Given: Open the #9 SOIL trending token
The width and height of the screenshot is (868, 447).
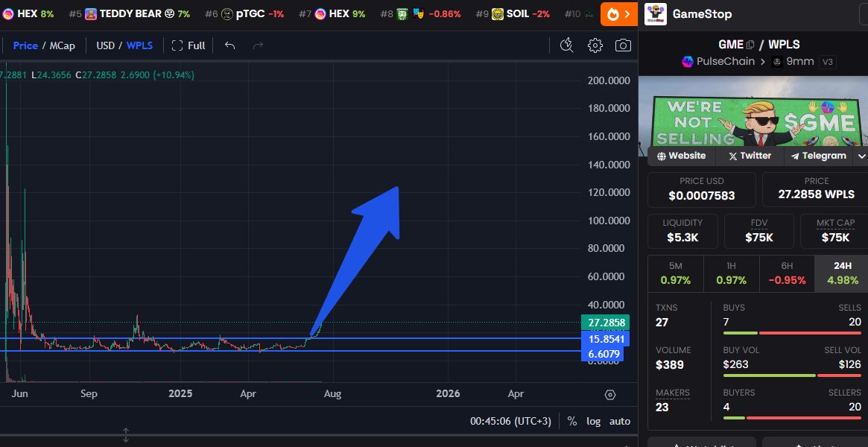Looking at the screenshot, I should (x=513, y=14).
